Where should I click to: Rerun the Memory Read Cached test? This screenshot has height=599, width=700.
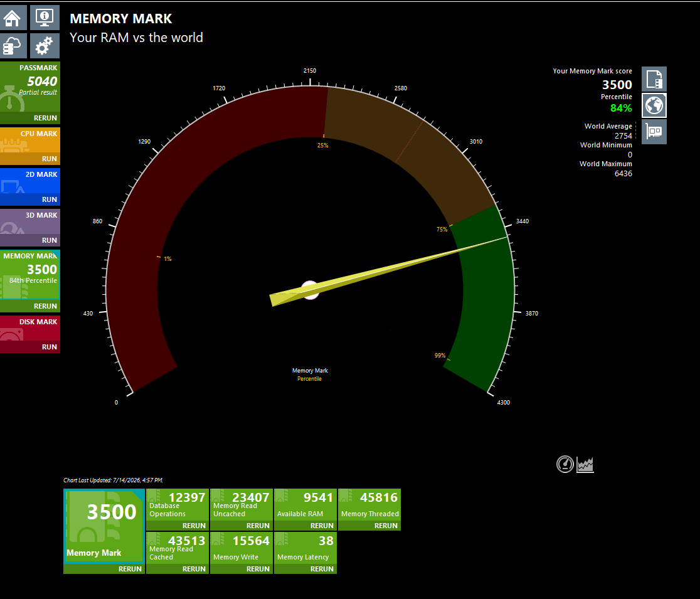point(178,569)
